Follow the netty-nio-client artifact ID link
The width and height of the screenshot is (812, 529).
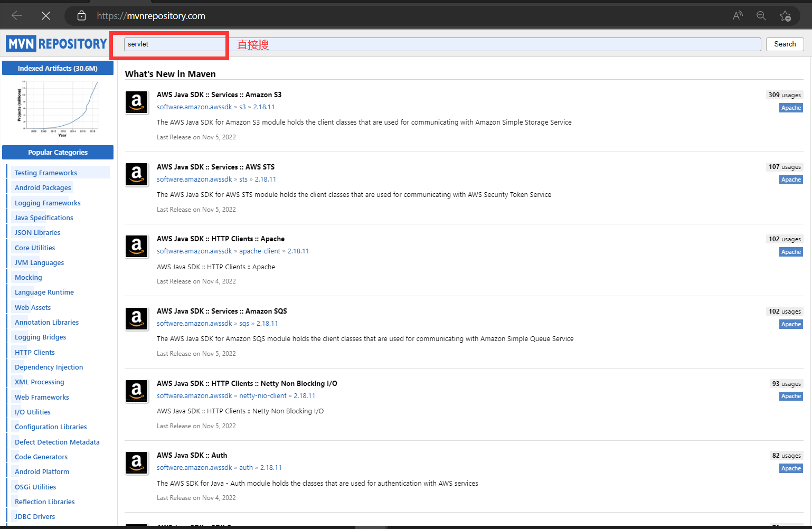[263, 395]
